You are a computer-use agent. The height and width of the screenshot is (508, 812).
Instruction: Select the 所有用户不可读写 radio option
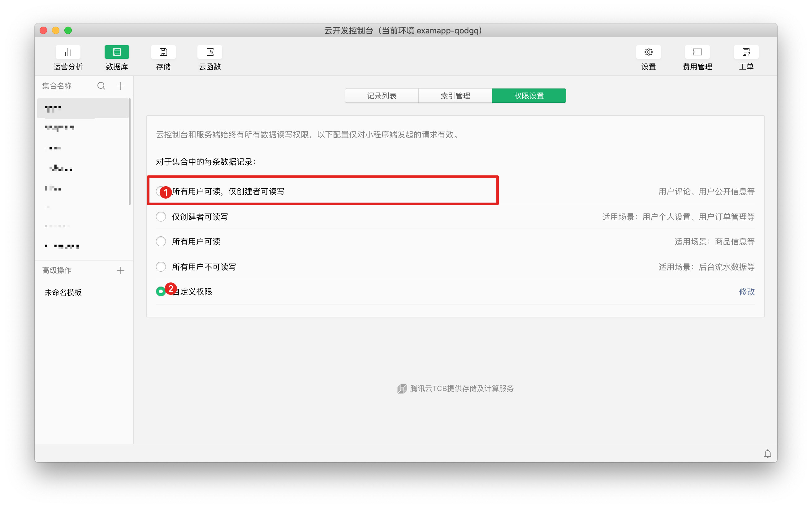[161, 267]
